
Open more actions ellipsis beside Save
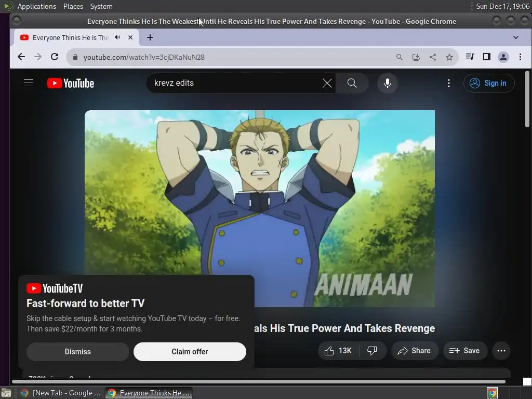click(x=501, y=351)
